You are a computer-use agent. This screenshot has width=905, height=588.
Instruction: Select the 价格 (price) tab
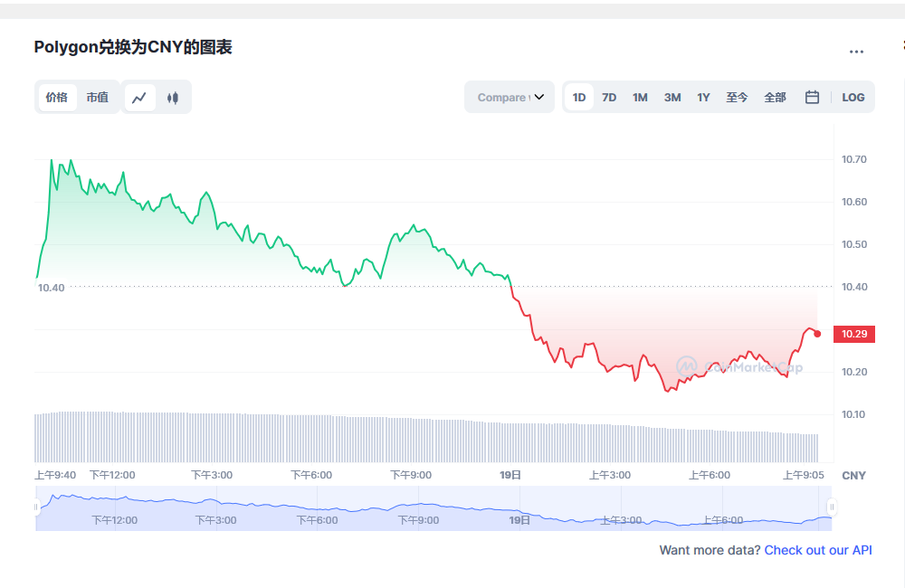pos(56,98)
